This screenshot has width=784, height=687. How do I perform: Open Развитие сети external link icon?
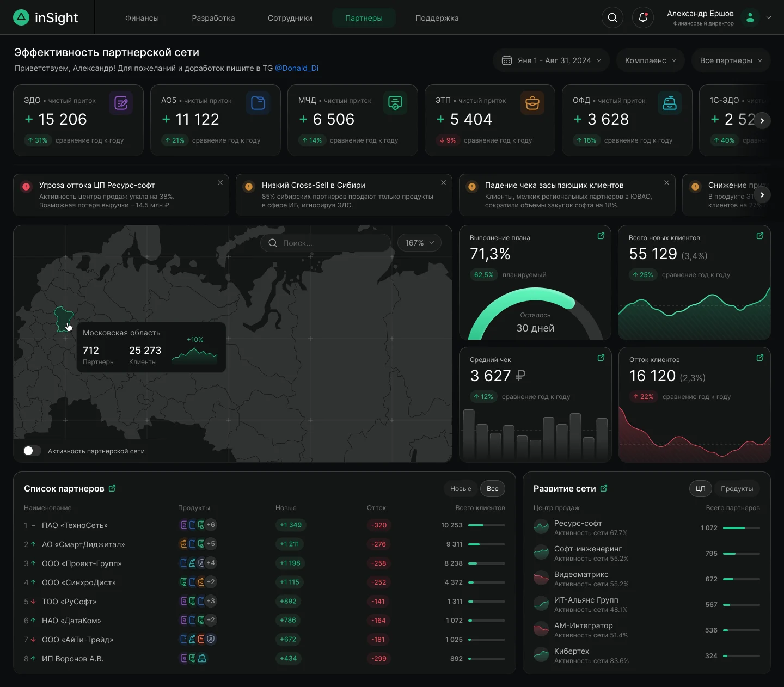coord(604,488)
